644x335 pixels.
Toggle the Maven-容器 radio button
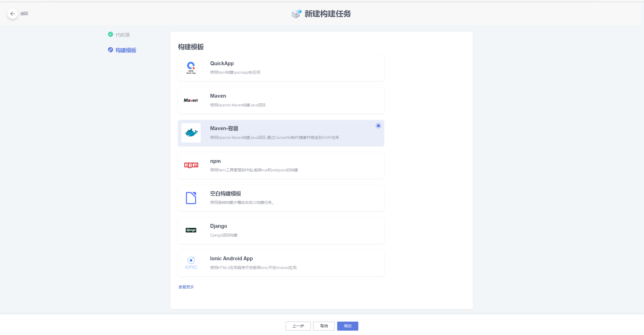point(378,126)
